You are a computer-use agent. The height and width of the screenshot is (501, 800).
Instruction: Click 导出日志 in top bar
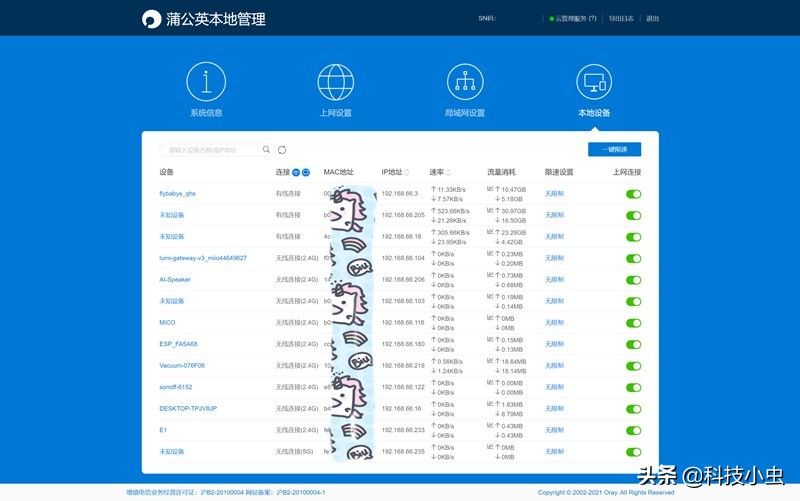621,19
